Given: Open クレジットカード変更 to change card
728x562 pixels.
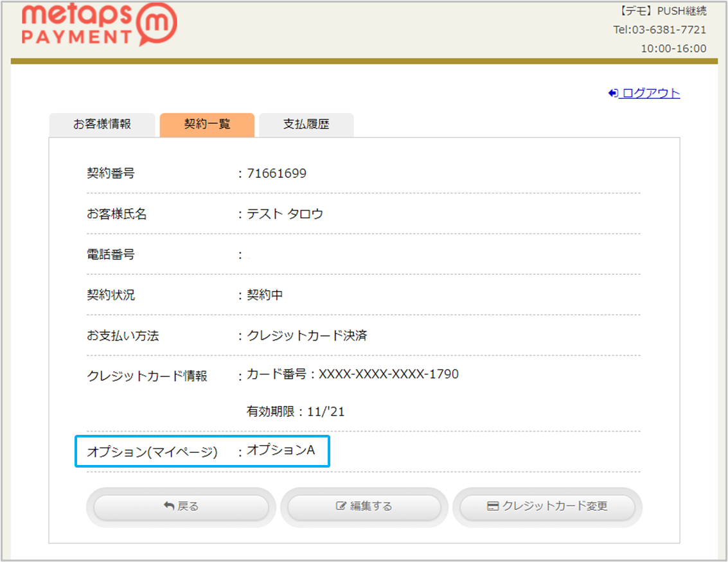Looking at the screenshot, I should [547, 507].
